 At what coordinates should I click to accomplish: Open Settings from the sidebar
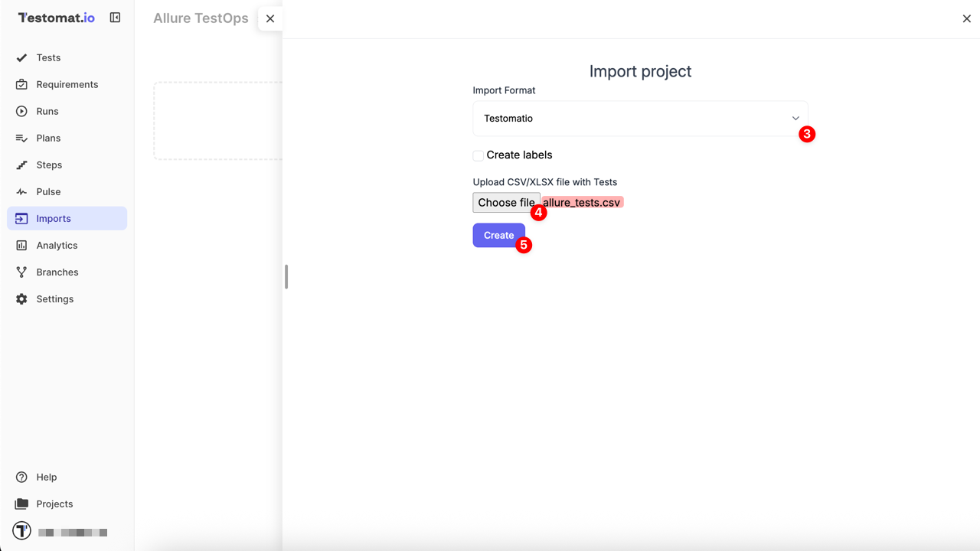click(x=53, y=298)
